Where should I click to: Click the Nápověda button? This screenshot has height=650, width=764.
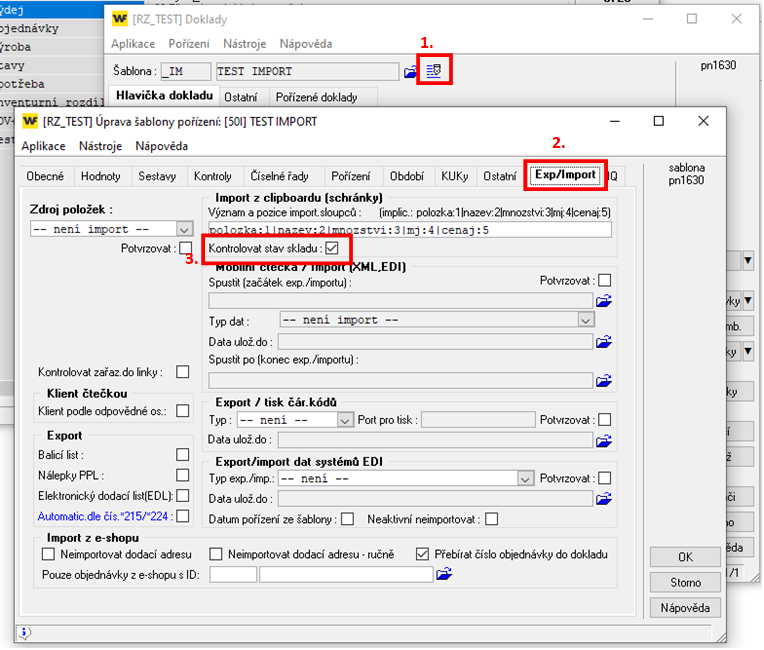(x=685, y=608)
